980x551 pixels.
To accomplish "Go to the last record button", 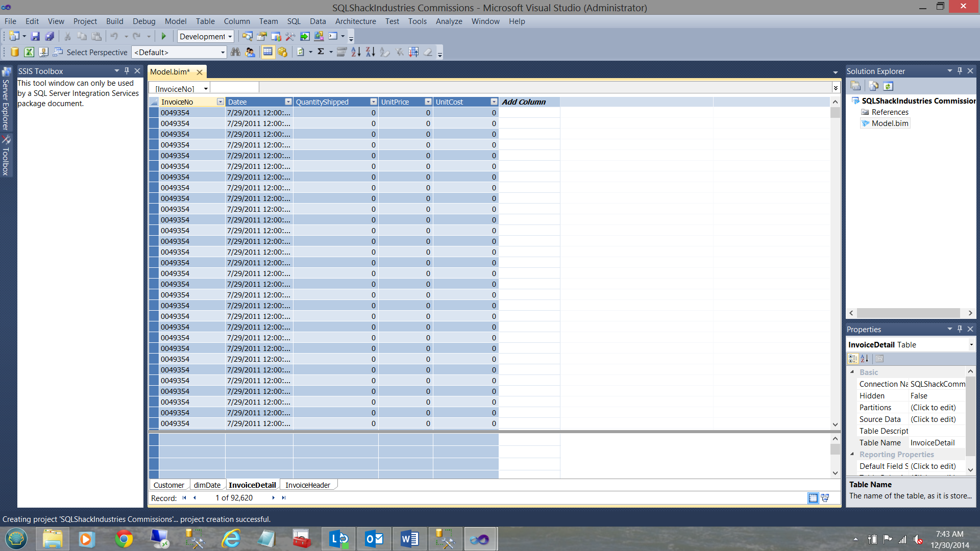I will [284, 498].
